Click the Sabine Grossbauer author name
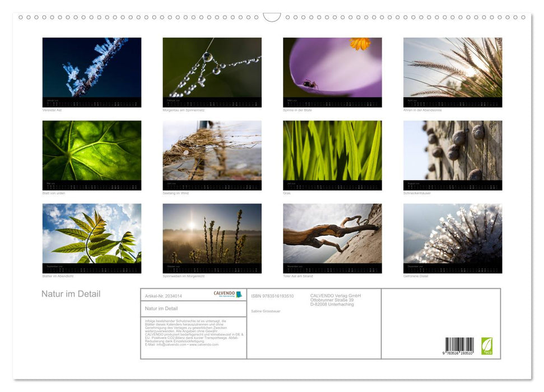The height and width of the screenshot is (392, 544). [x=266, y=311]
